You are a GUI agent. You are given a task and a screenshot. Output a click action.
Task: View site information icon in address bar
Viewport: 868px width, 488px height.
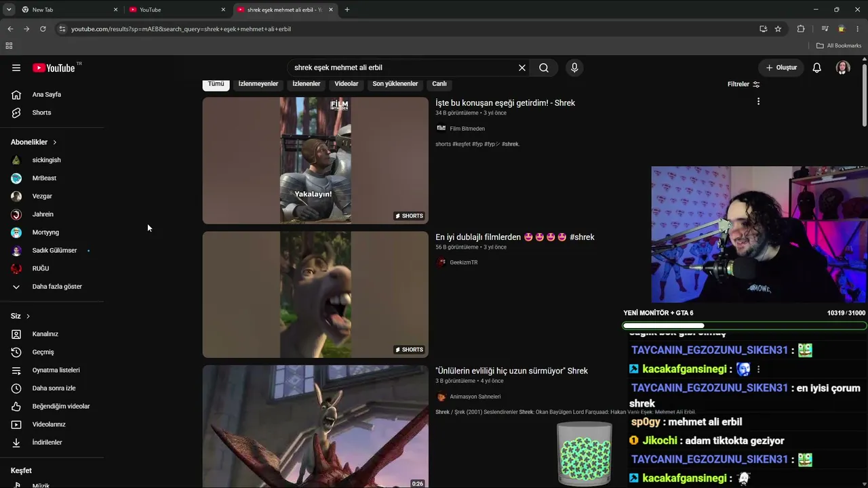(x=62, y=29)
